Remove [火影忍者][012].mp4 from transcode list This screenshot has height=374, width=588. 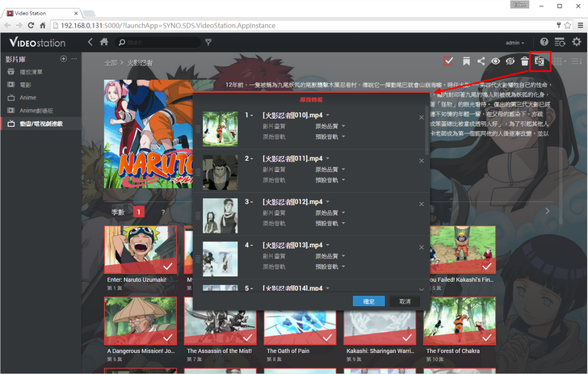[422, 204]
